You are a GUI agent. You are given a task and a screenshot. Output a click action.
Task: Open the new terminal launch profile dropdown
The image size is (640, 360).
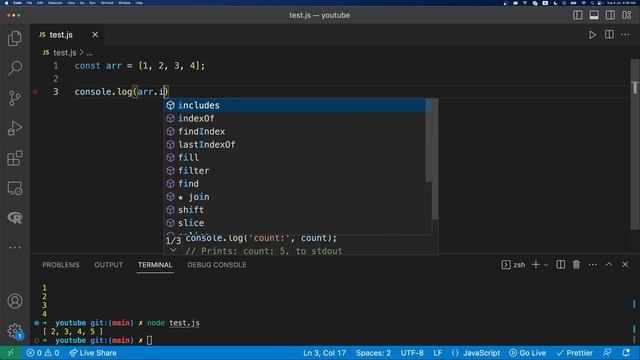coord(546,265)
